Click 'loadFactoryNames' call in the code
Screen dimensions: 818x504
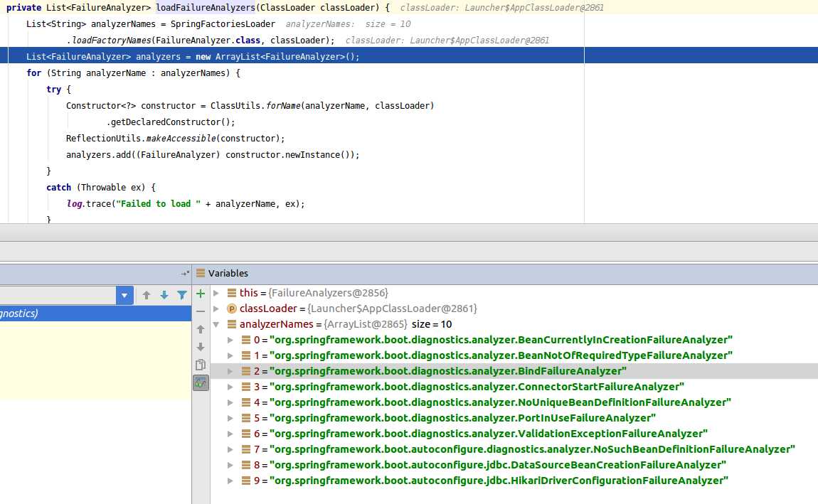(x=111, y=40)
